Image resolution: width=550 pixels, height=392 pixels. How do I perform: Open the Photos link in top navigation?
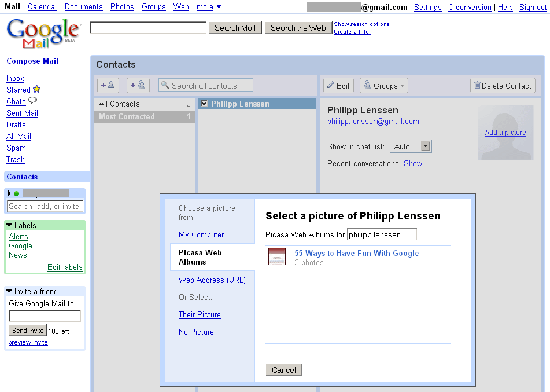(122, 6)
